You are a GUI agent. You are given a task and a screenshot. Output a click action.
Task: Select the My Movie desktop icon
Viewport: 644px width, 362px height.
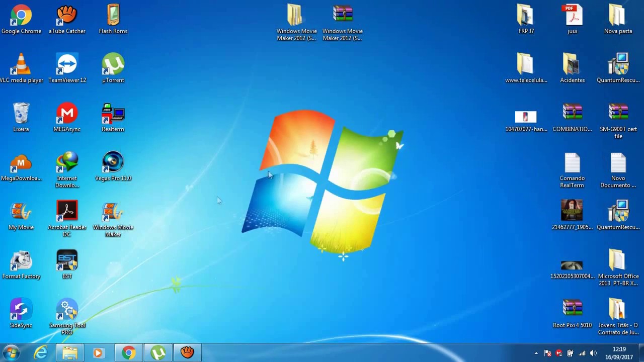click(x=21, y=215)
